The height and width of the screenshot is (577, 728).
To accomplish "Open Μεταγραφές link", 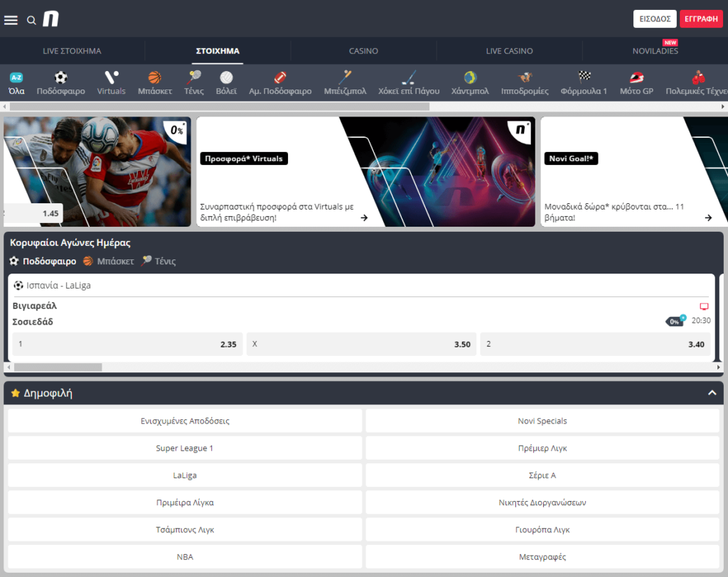I will [x=542, y=557].
